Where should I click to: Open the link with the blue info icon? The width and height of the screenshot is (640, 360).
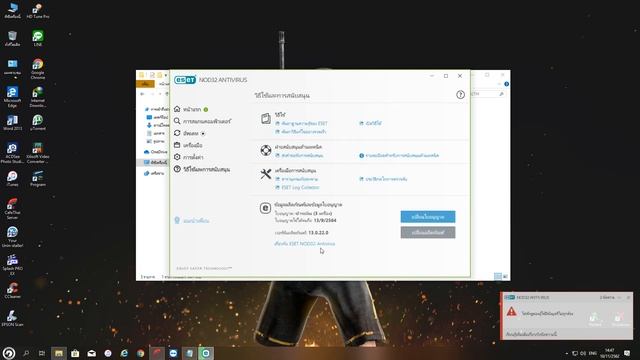(x=399, y=156)
